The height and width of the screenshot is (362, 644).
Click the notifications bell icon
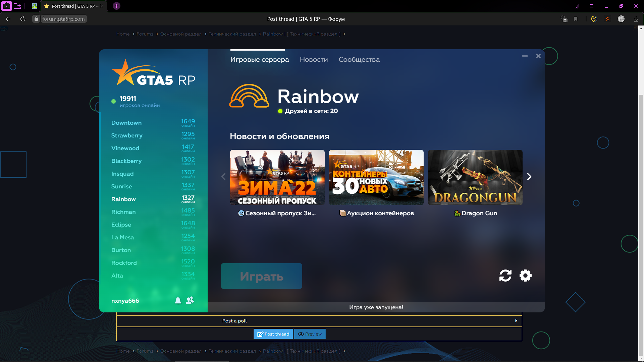point(178,301)
